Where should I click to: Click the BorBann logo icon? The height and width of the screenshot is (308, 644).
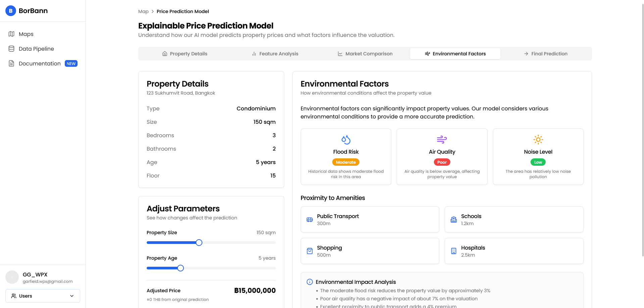tap(11, 11)
